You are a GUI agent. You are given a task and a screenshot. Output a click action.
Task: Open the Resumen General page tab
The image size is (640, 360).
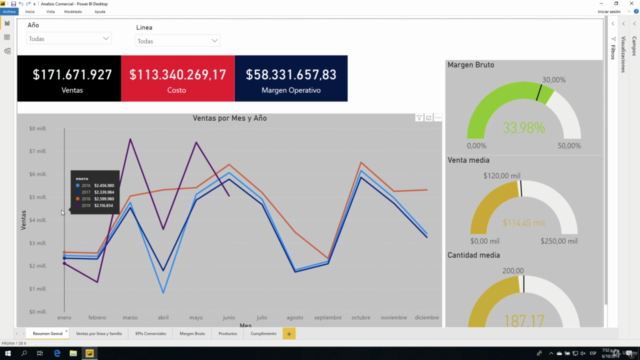[48, 333]
